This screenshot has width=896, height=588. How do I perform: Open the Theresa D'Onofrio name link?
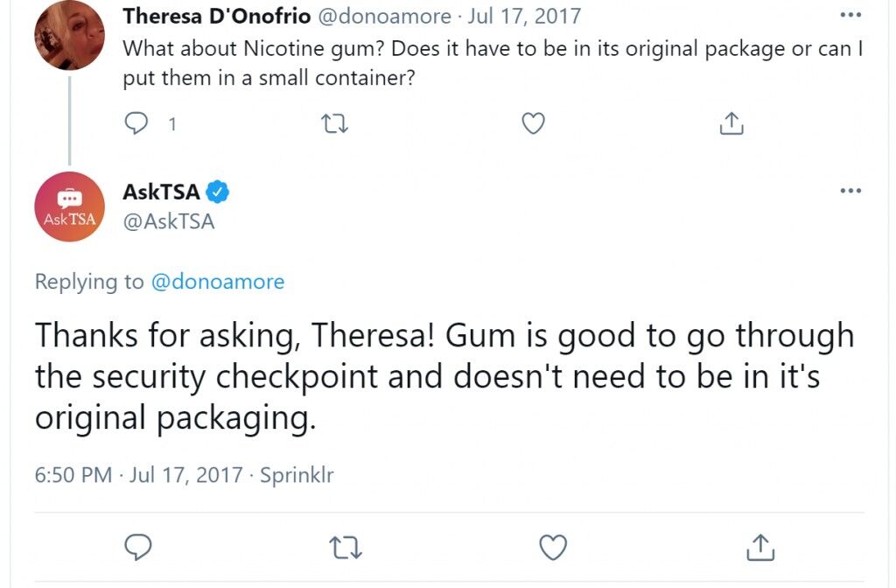pos(217,16)
